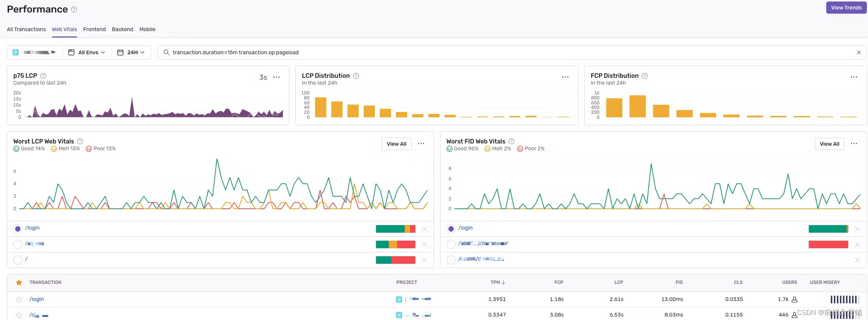The image size is (868, 320).
Task: Click the User Misery bars for /login
Action: pyautogui.click(x=845, y=300)
